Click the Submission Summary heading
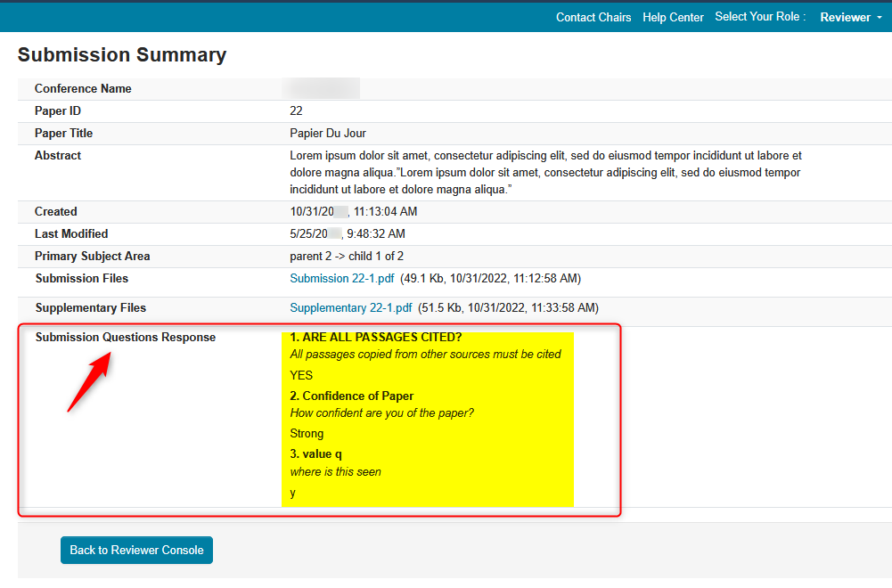 [122, 55]
